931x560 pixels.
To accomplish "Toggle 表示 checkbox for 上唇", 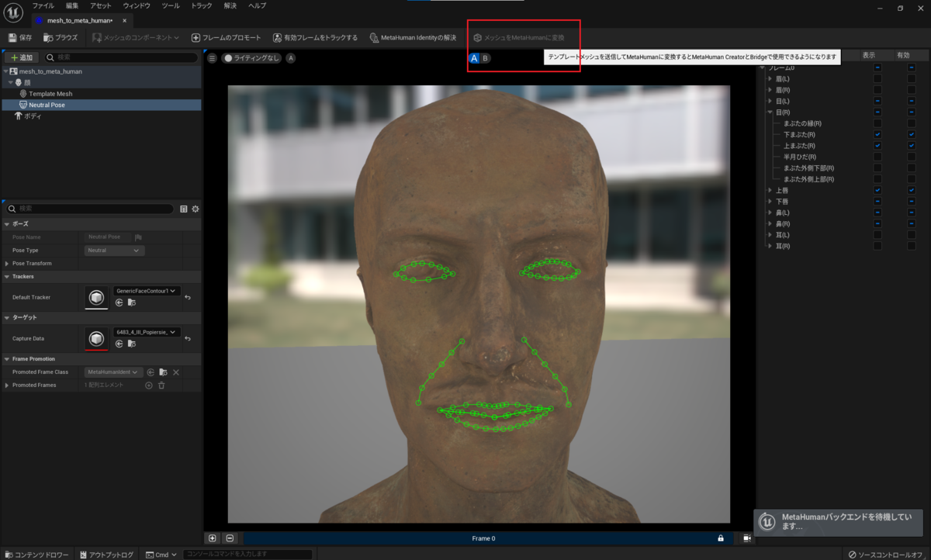I will click(877, 190).
